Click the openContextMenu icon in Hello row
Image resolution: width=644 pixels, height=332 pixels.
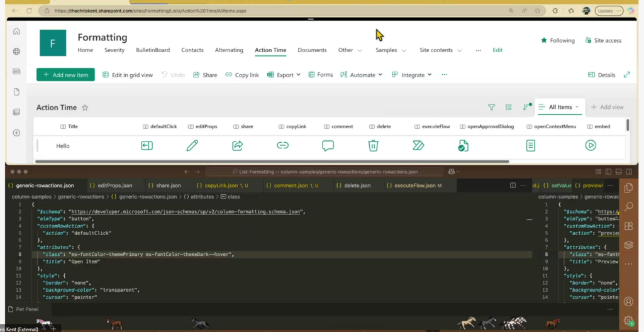tap(531, 145)
